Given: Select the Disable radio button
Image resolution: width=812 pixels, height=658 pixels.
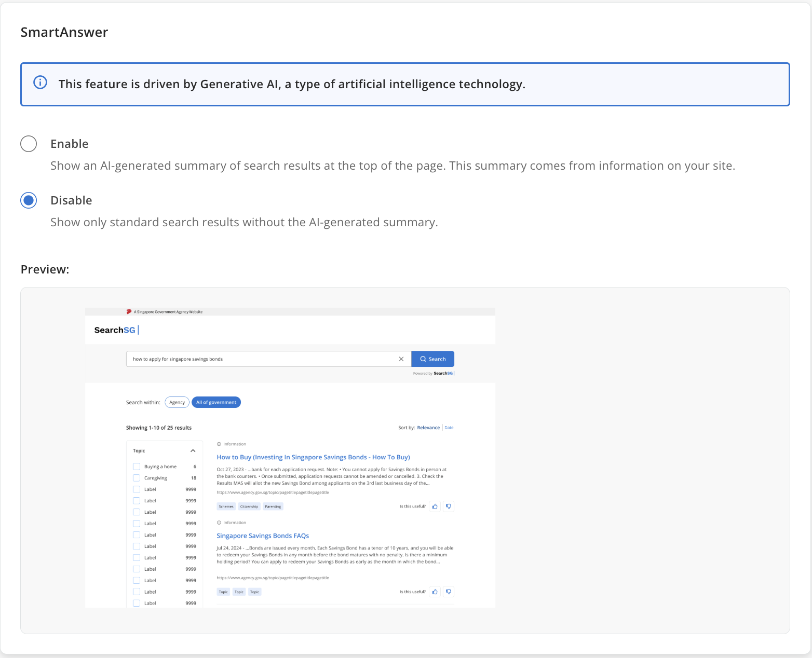Looking at the screenshot, I should (29, 200).
